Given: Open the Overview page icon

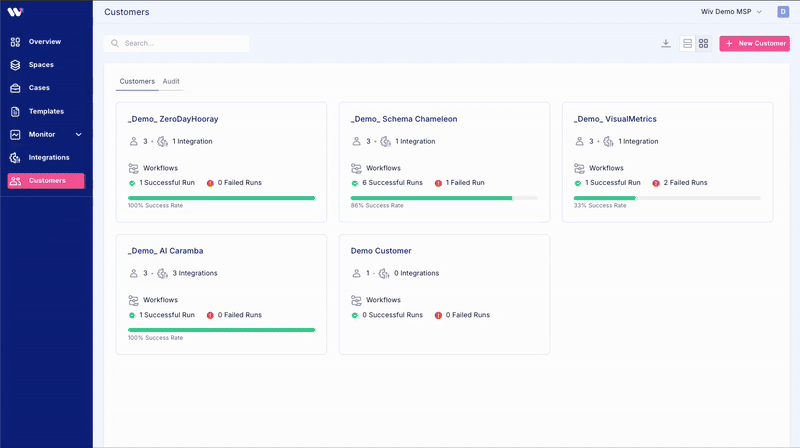Looking at the screenshot, I should click(15, 42).
